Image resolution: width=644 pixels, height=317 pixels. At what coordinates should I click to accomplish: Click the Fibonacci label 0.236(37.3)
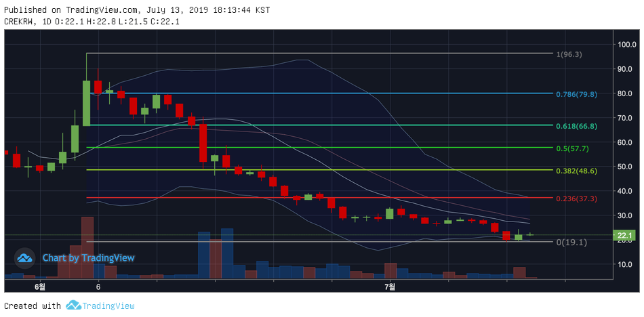(x=577, y=198)
